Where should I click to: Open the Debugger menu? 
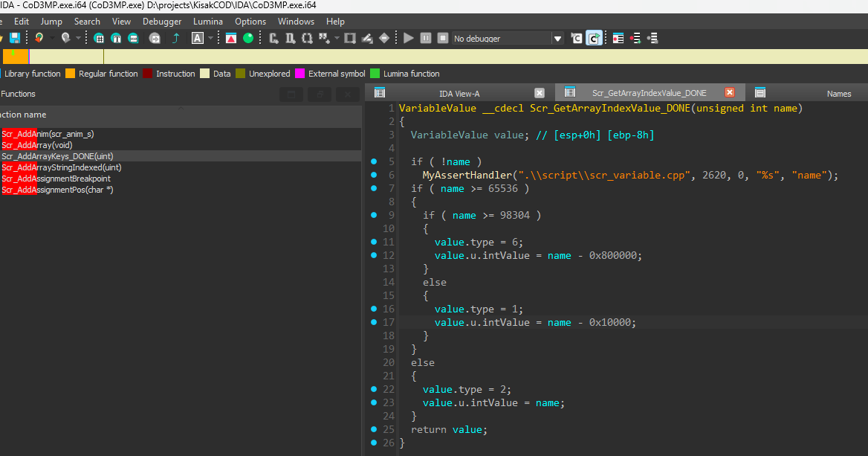click(x=162, y=21)
